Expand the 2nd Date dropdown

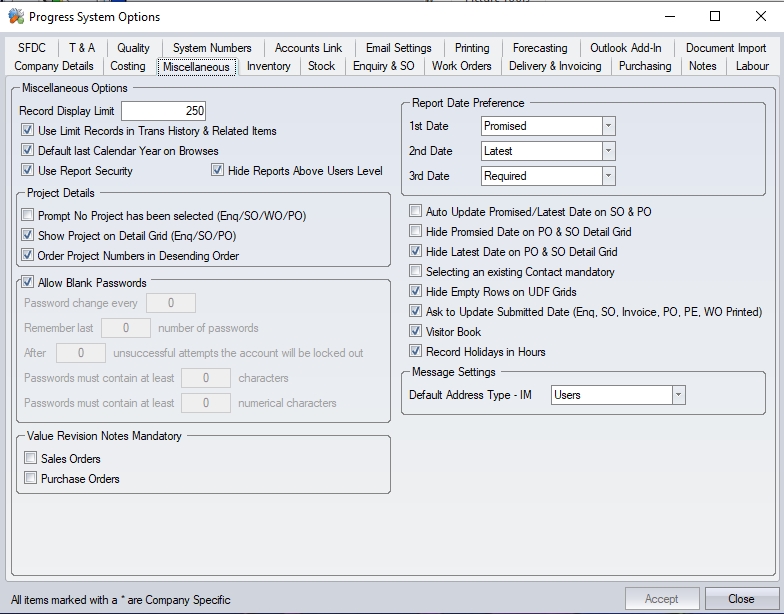pyautogui.click(x=608, y=151)
